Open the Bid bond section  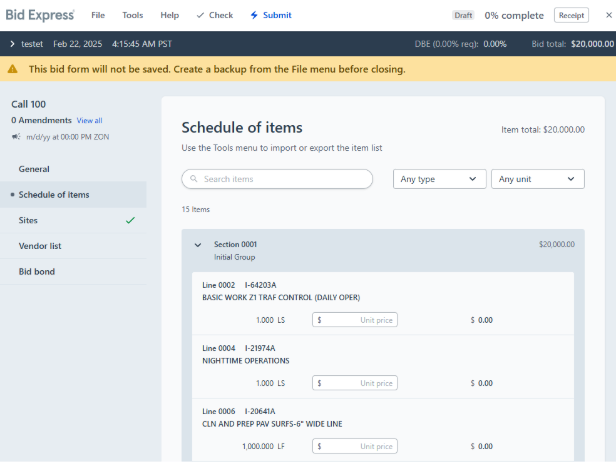(36, 271)
